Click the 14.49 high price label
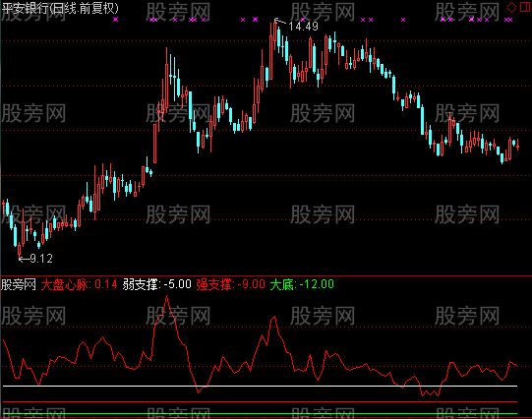 click(303, 27)
